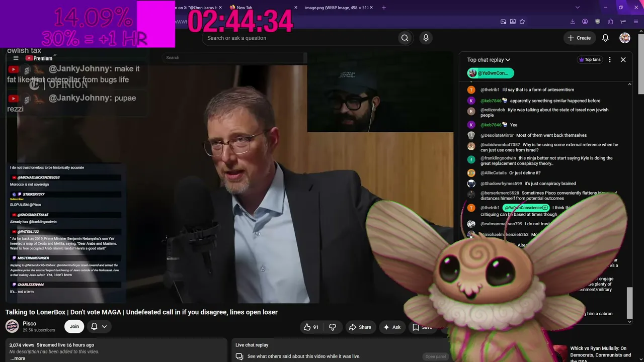
Task: Open browser downloads arrow icon
Action: click(x=573, y=22)
